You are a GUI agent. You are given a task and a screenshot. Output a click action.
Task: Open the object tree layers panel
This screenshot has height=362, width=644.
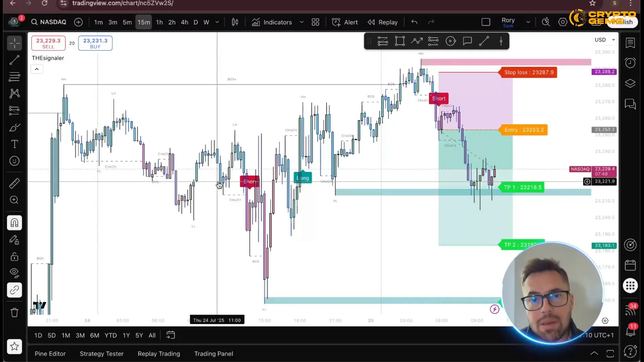(x=630, y=83)
